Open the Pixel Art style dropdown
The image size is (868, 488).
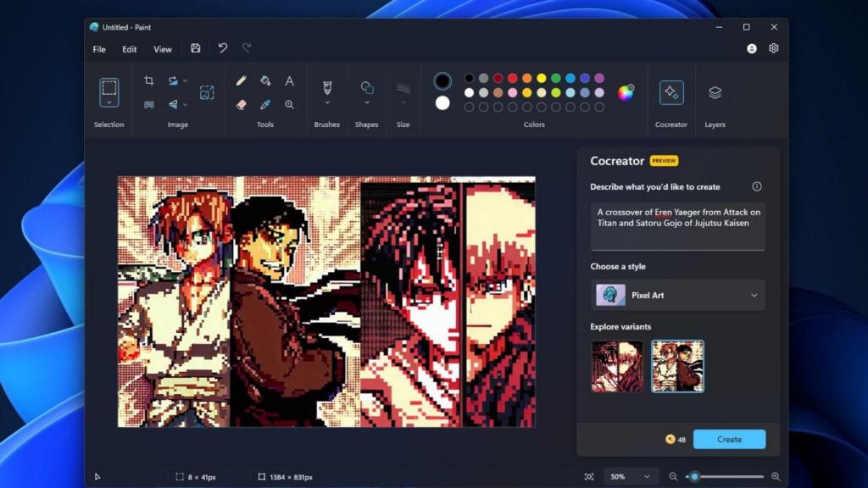point(677,295)
